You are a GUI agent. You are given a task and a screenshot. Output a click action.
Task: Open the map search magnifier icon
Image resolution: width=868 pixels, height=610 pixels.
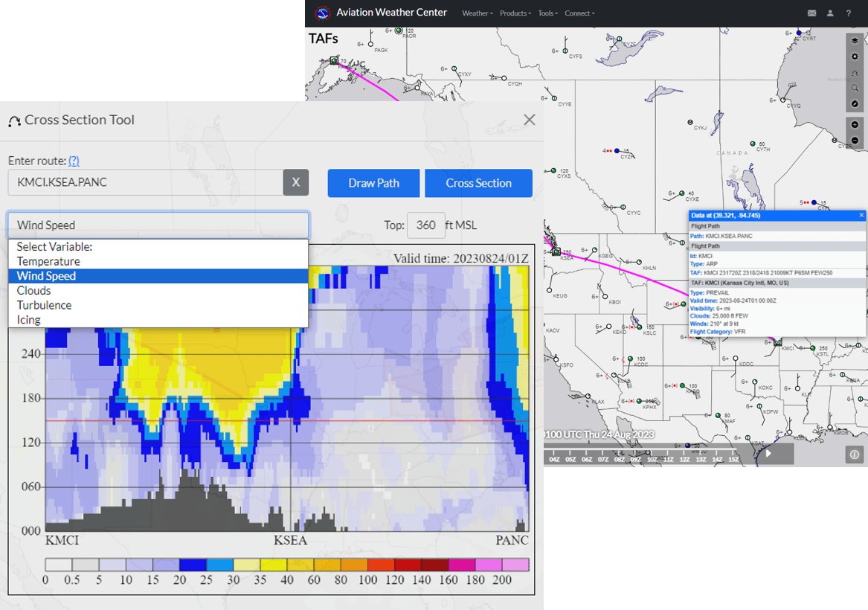pyautogui.click(x=855, y=89)
